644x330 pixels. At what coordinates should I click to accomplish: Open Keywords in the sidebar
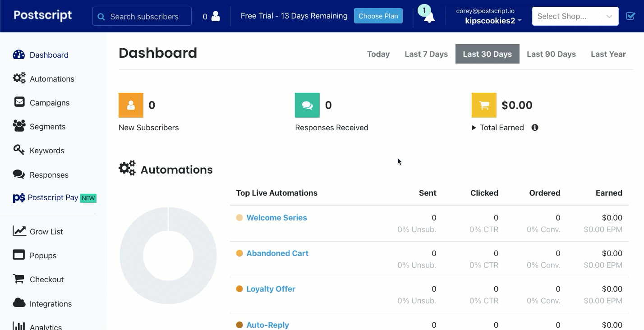[x=47, y=151]
